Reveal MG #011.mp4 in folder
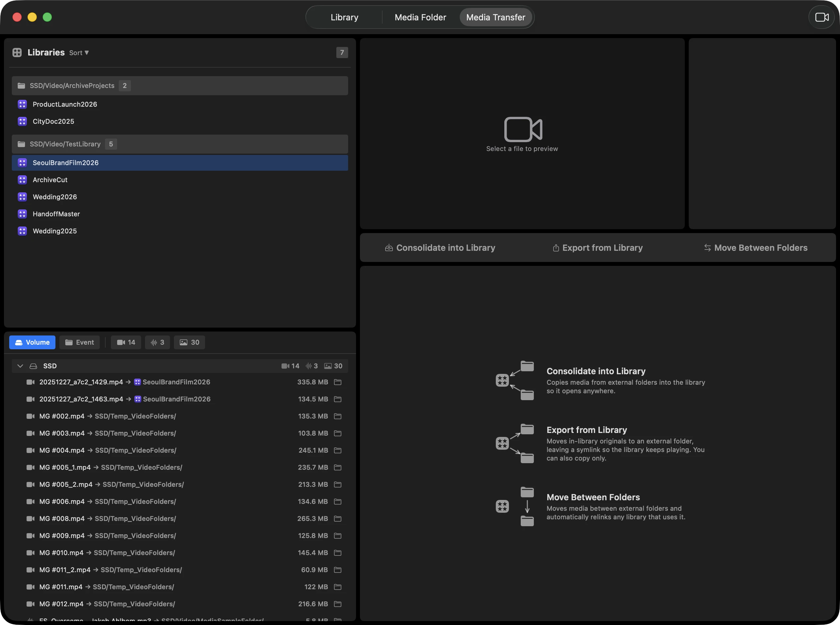The width and height of the screenshot is (840, 625). [338, 587]
